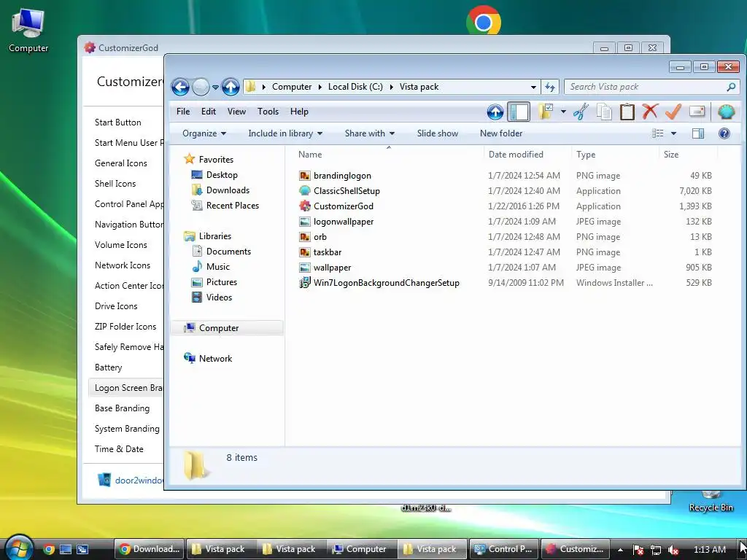
Task: Sort by the Size column header
Action: tap(688, 155)
